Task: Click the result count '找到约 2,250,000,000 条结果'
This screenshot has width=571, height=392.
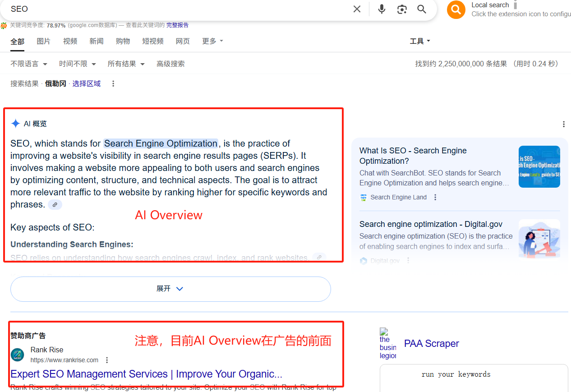Action: point(461,64)
